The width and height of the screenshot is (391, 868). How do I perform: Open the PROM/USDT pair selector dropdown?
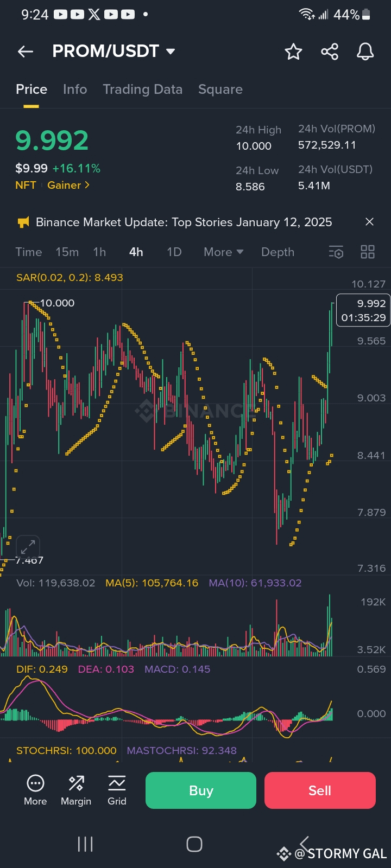(113, 51)
